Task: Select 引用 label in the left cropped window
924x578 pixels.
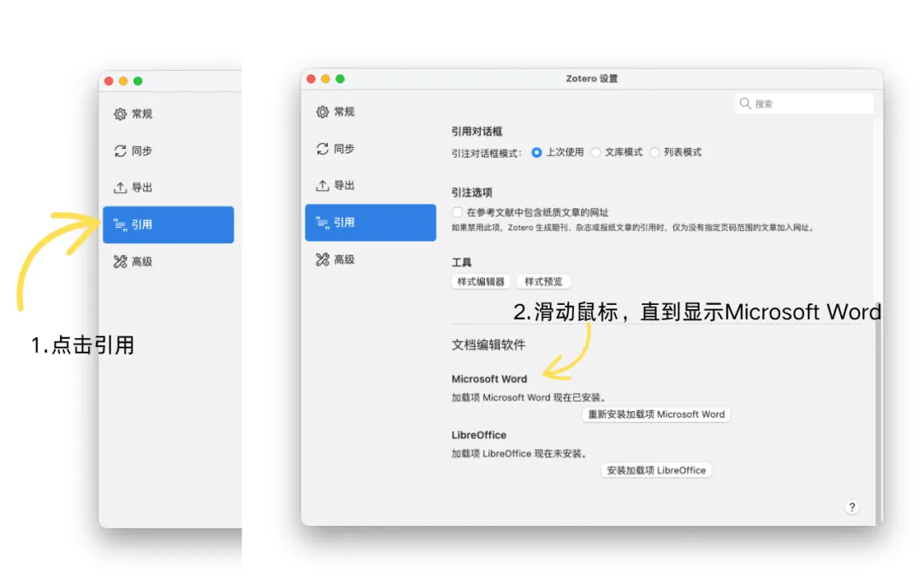Action: point(142,224)
